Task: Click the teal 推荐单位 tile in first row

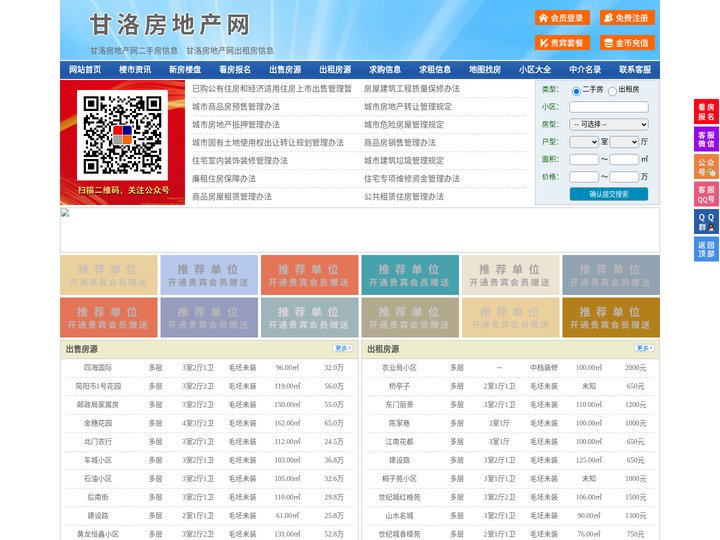Action: click(410, 275)
